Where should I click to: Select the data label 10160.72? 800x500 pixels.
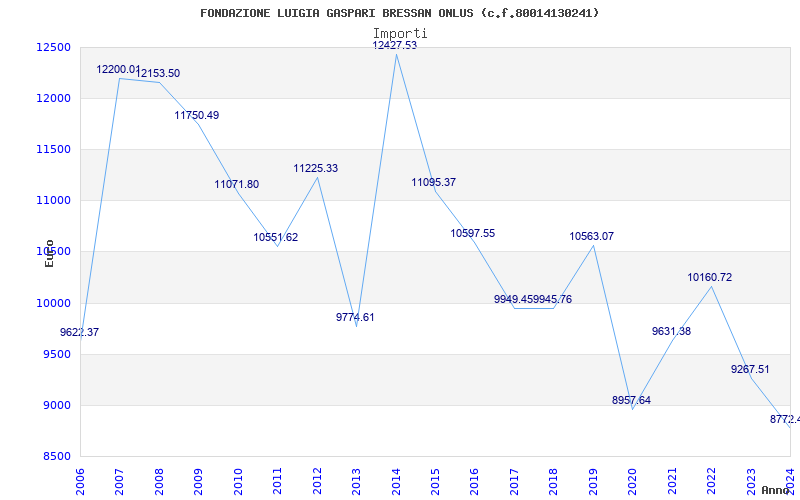[710, 278]
